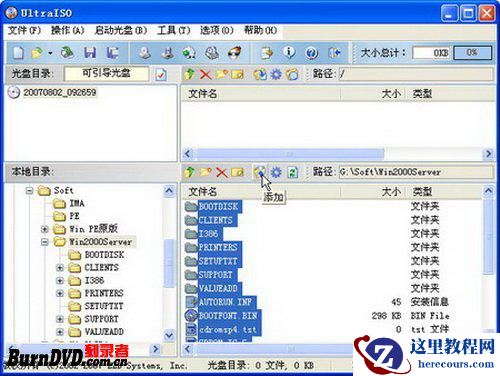Expand the Win PE原版 folder node
The image size is (500, 376).
coord(45,229)
